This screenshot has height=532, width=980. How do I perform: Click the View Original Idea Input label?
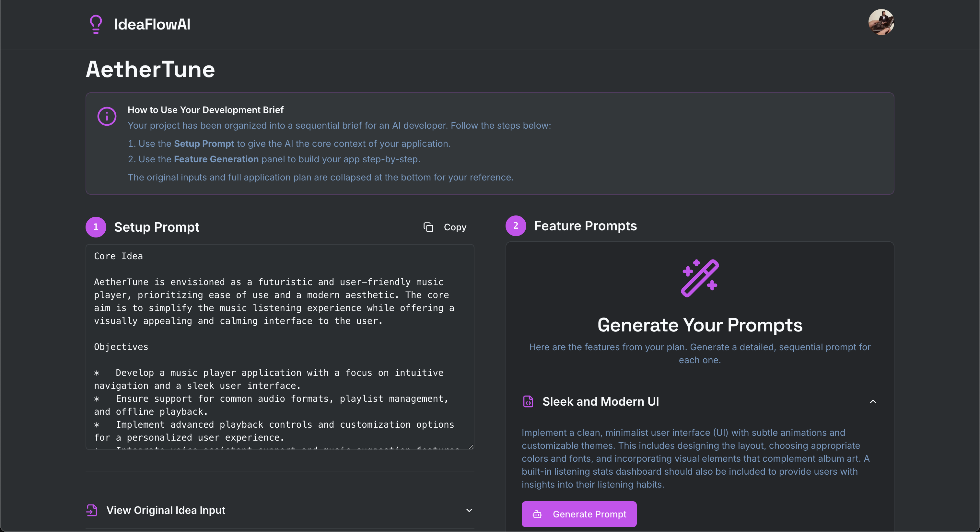pos(166,510)
